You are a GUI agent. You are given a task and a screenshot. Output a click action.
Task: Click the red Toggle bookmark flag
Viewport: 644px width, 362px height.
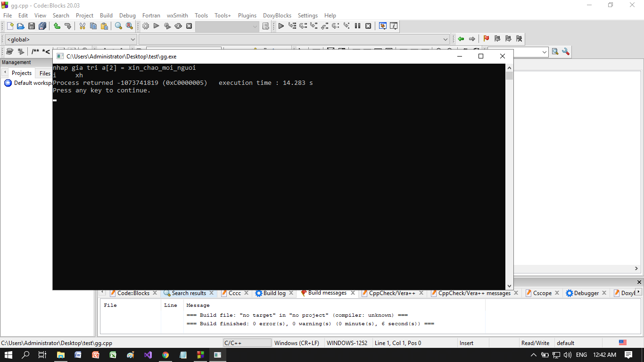(486, 39)
